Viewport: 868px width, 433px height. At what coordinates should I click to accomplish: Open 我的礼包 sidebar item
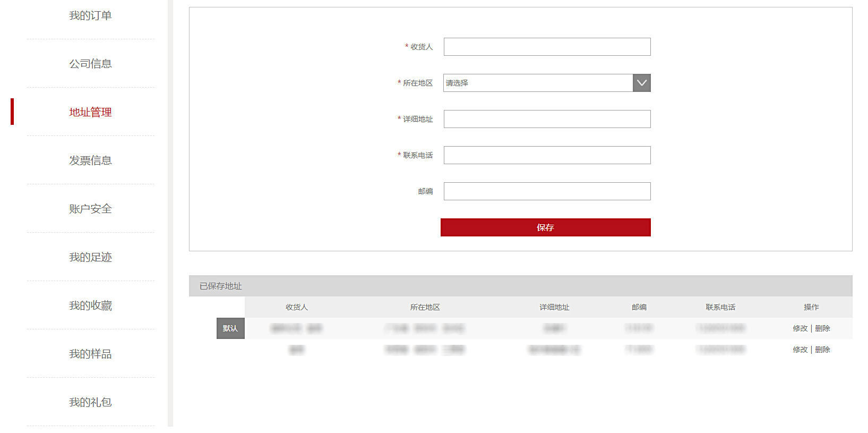coord(90,402)
